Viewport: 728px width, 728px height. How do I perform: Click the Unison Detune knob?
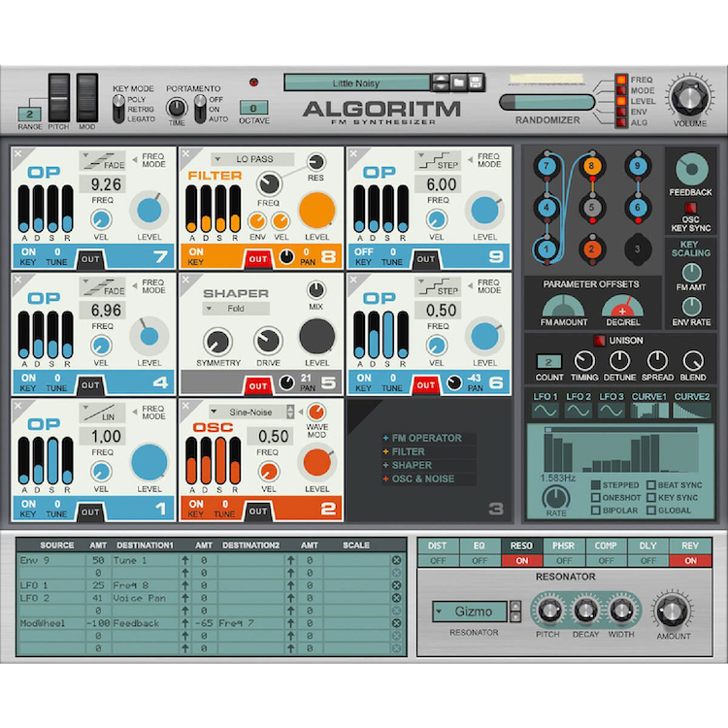[x=619, y=361]
